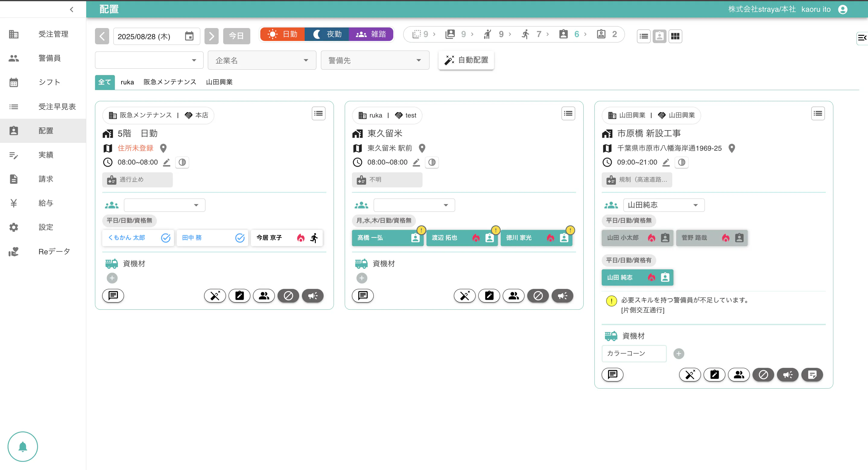The height and width of the screenshot is (470, 868).
Task: Edit time pencil for 市原橋 新設工事
Action: coord(666,162)
